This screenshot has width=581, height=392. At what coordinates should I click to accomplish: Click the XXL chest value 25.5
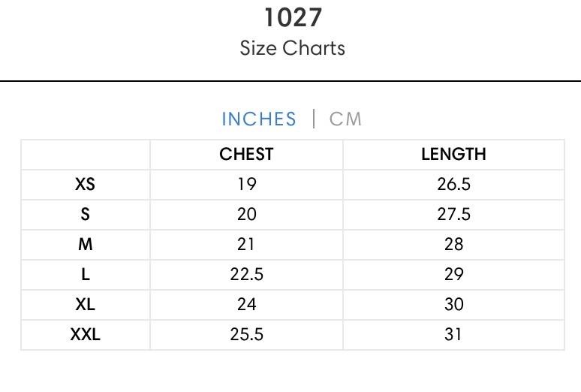(x=247, y=334)
